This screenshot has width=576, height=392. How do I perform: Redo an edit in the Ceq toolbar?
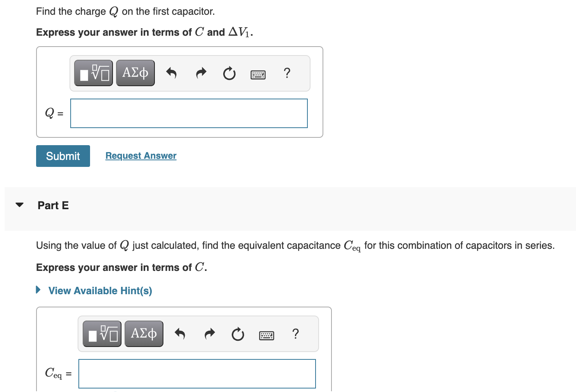(209, 334)
